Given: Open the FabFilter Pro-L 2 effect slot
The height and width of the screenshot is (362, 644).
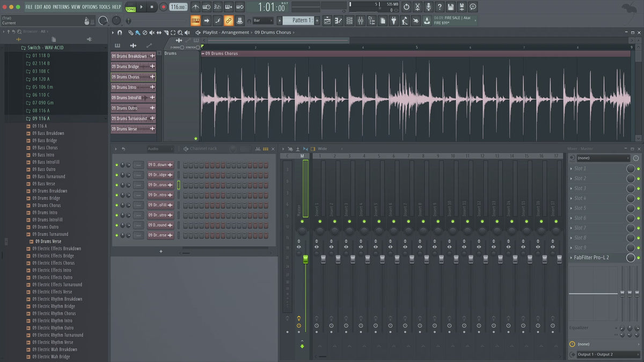Looking at the screenshot, I should 597,258.
